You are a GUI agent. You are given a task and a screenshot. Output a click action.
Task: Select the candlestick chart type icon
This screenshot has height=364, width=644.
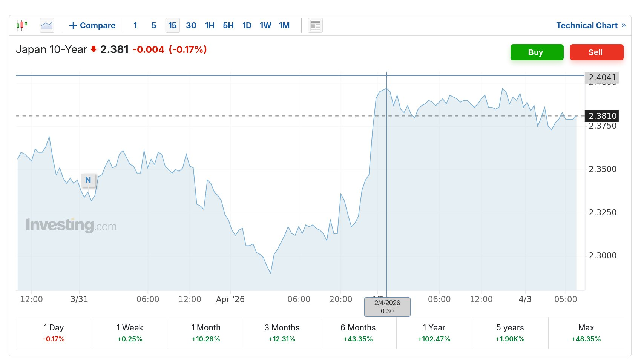tap(22, 25)
